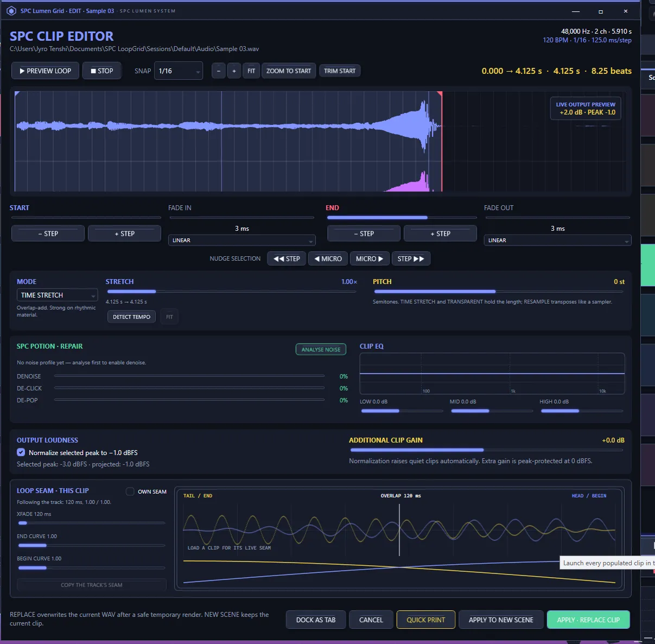Close the SPC Clip Editor window
This screenshot has height=644, width=655.
click(x=626, y=11)
